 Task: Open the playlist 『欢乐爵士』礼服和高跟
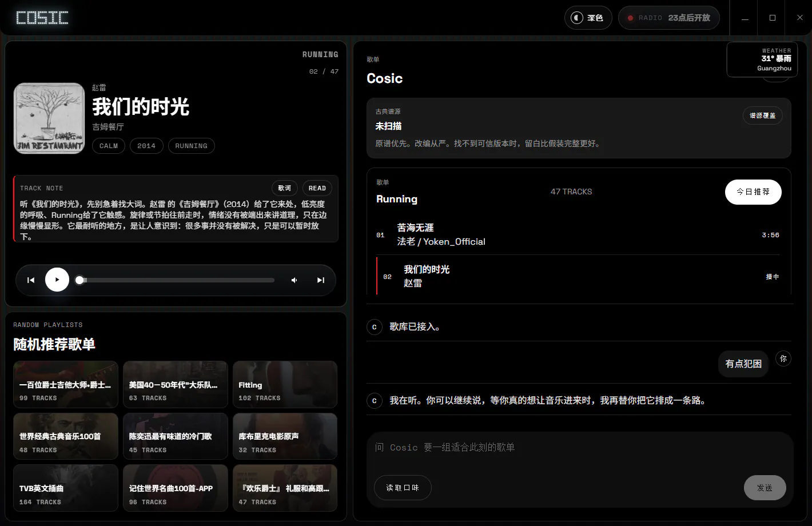(x=285, y=488)
